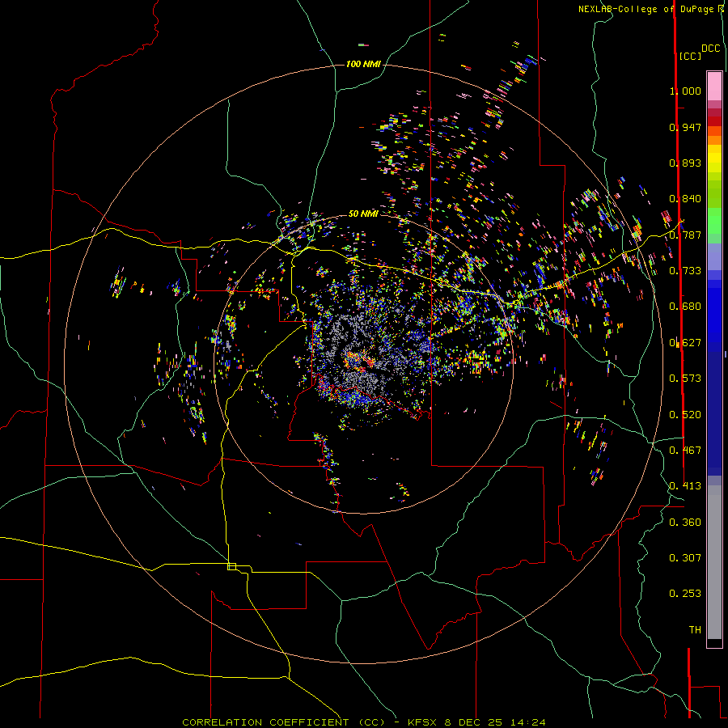The image size is (728, 728).
Task: Pick the pink segment of the color bar
Action: pos(714,87)
